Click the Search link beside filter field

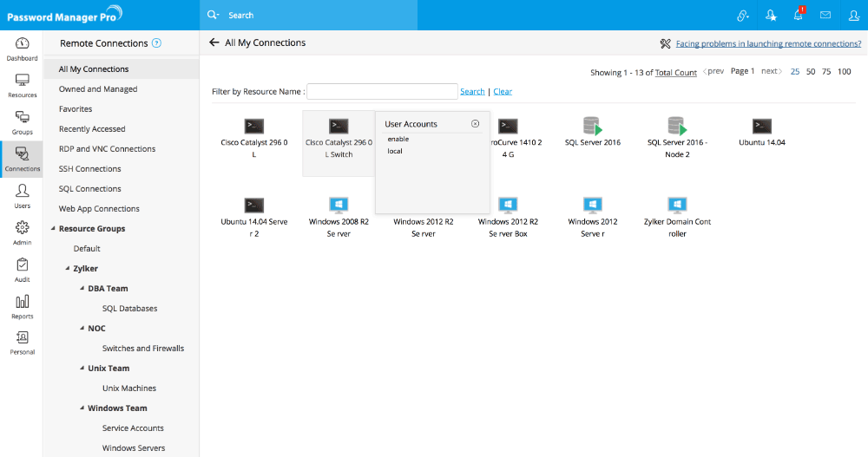coord(472,91)
